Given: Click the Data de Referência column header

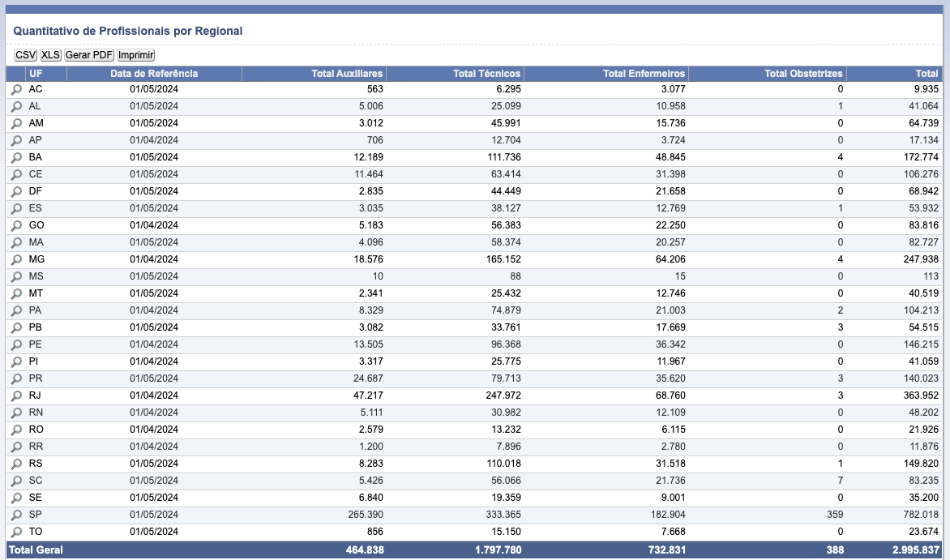Looking at the screenshot, I should (154, 74).
